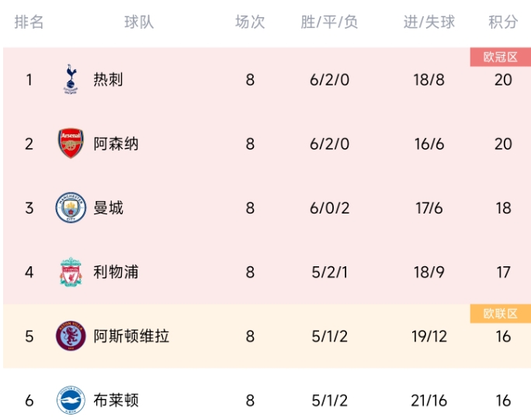The image size is (531, 420).
Task: Click the 进/失球 column header
Action: 429,22
